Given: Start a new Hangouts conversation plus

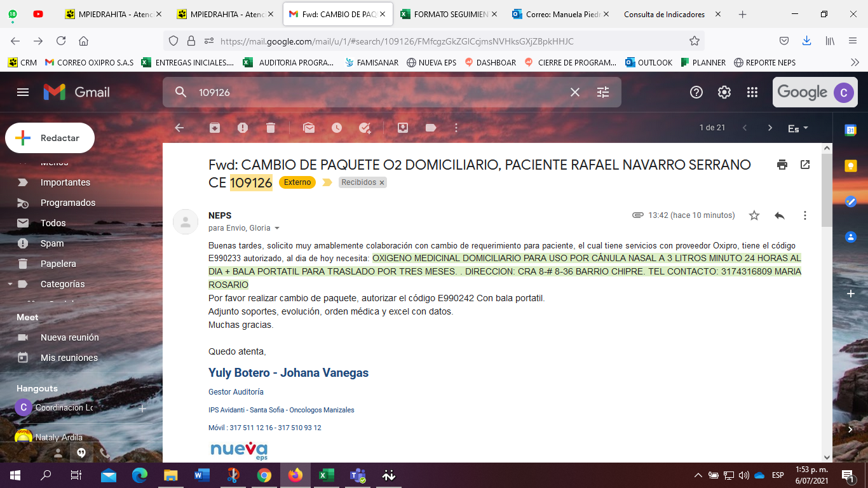Looking at the screenshot, I should 142,408.
